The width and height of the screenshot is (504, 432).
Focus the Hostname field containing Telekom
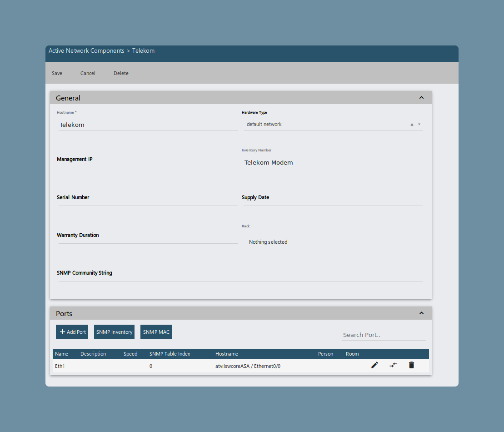pyautogui.click(x=148, y=125)
